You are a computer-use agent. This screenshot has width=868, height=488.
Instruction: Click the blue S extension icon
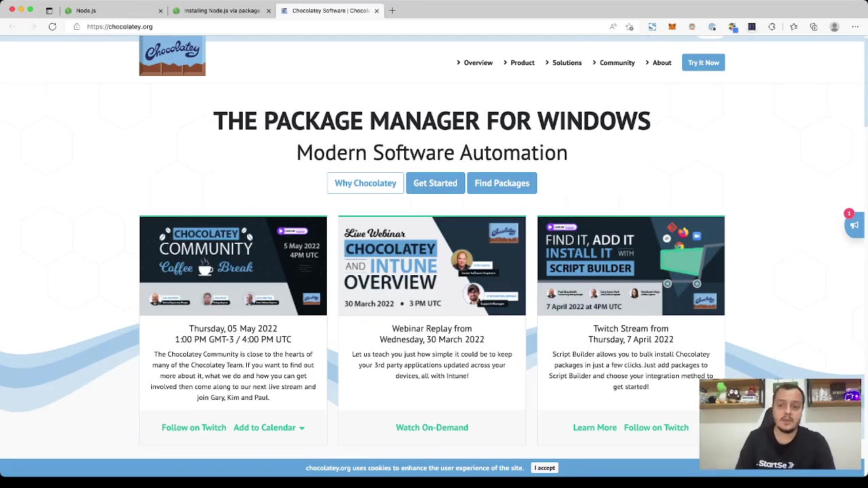point(652,26)
